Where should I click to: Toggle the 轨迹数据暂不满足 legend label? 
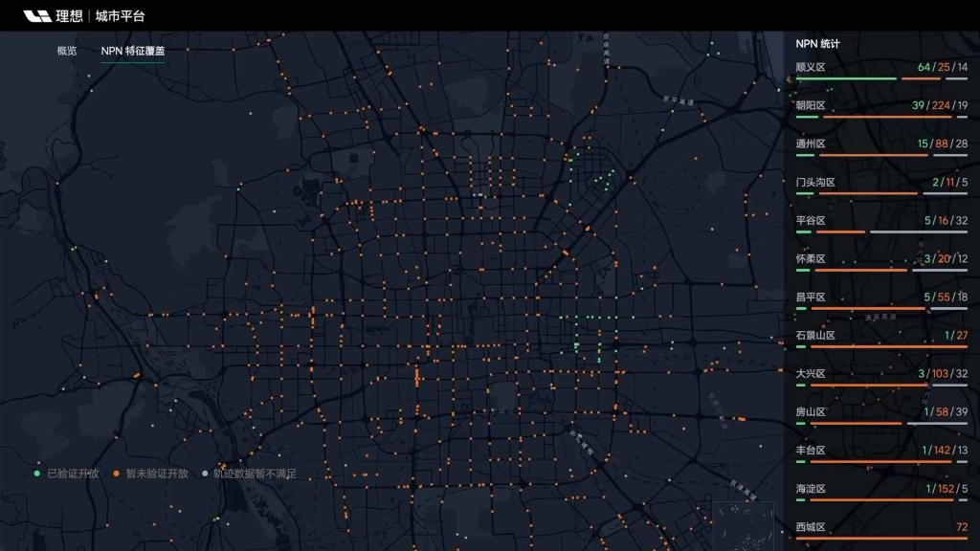pos(255,474)
